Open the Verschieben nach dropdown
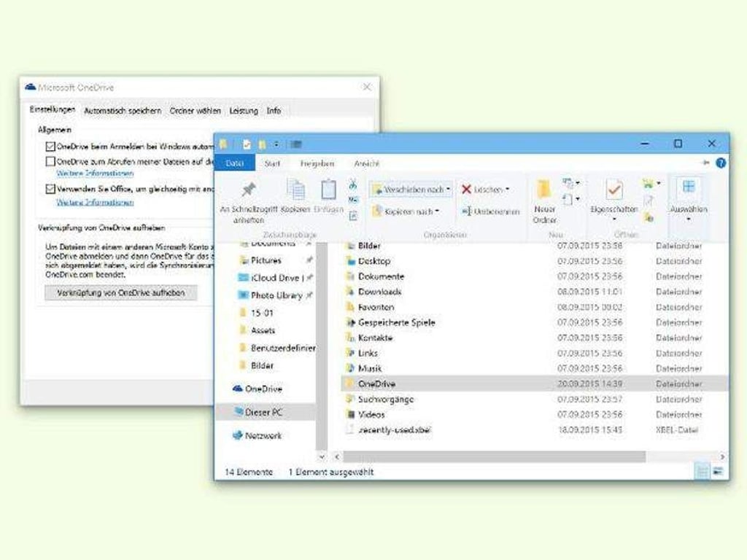The image size is (747, 560). 411,190
